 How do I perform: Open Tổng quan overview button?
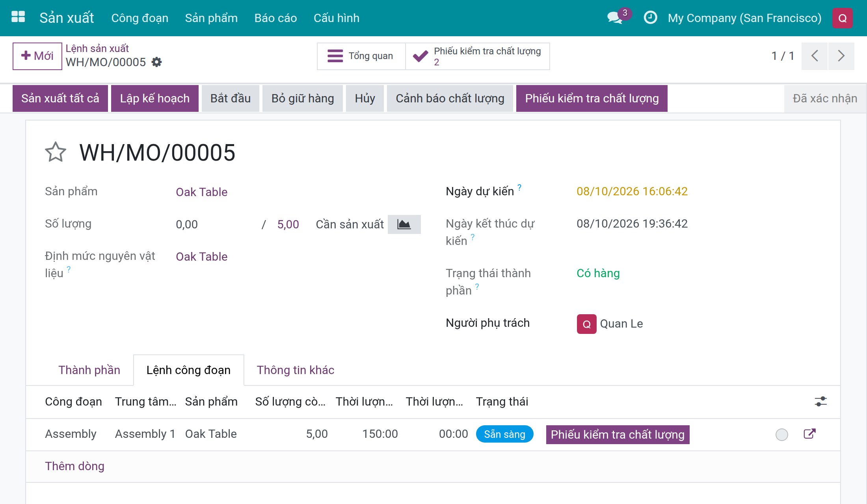coord(361,56)
